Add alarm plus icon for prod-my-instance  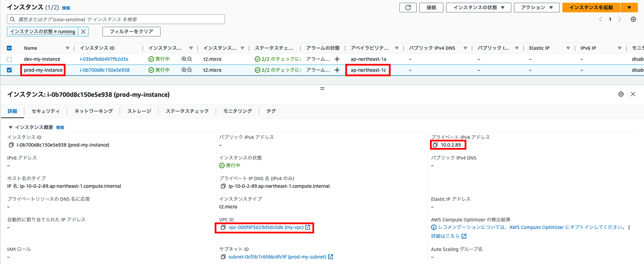337,70
